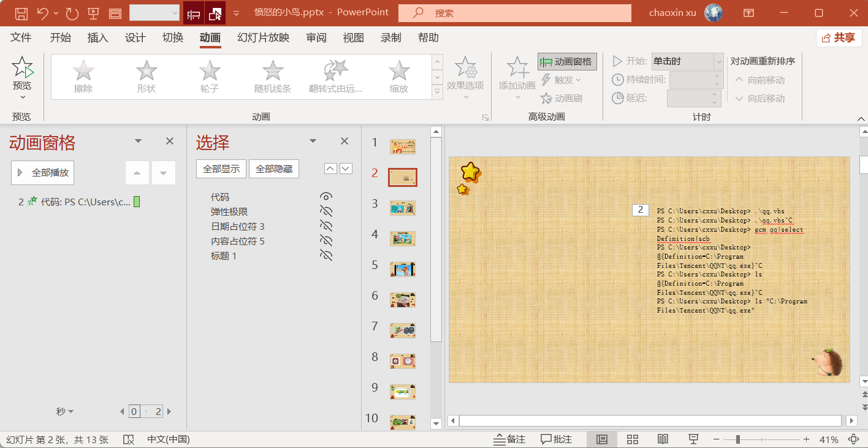Select slide 5 thumbnail
The height and width of the screenshot is (448, 868).
pyautogui.click(x=403, y=269)
